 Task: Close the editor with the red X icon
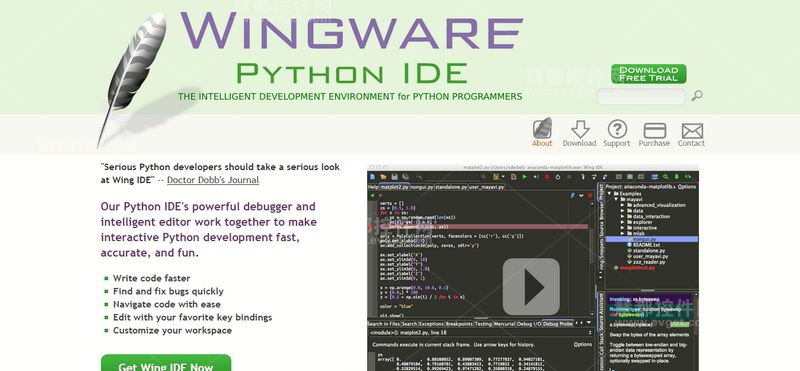pos(589,195)
